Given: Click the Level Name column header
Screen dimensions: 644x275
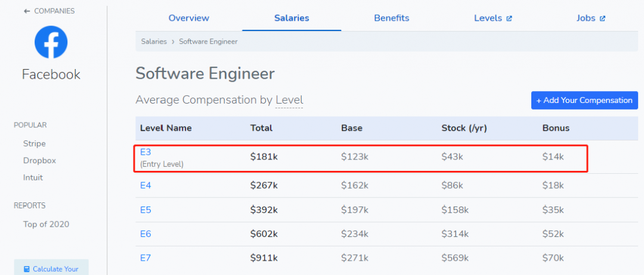Looking at the screenshot, I should click(x=166, y=128).
